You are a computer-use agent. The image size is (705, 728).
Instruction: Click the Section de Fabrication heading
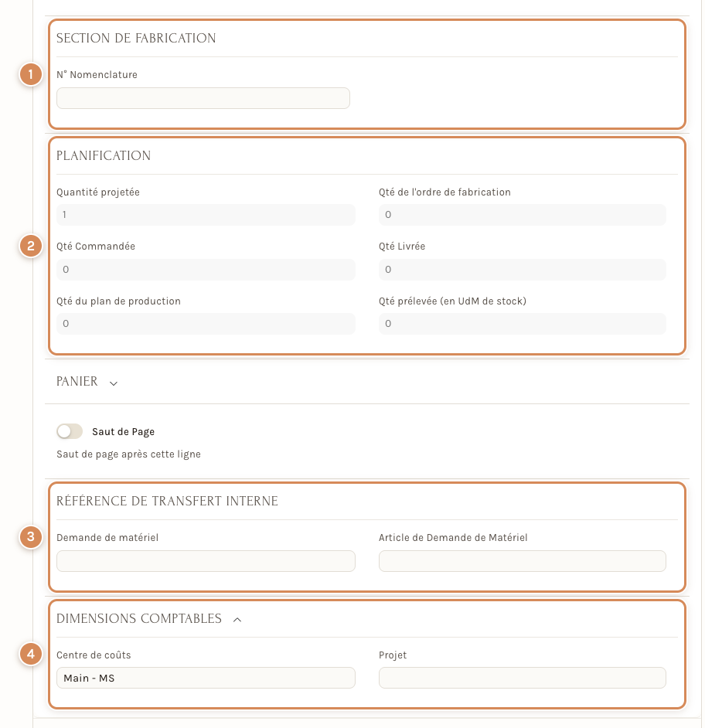tap(136, 38)
